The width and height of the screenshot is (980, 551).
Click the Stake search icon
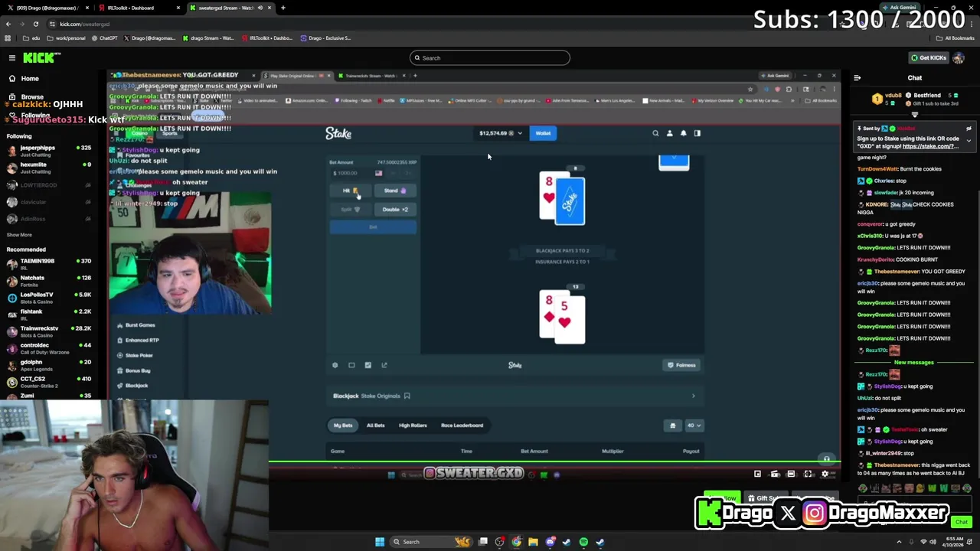pyautogui.click(x=655, y=133)
